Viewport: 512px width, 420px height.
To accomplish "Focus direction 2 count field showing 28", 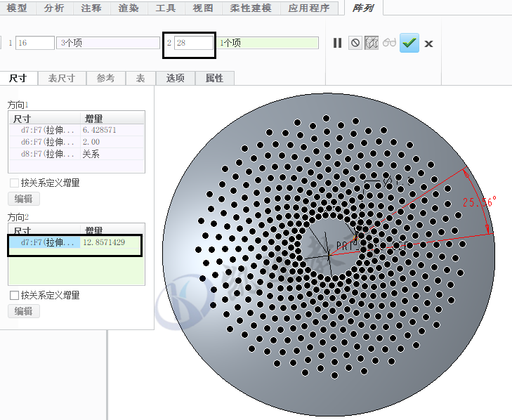I will [193, 43].
